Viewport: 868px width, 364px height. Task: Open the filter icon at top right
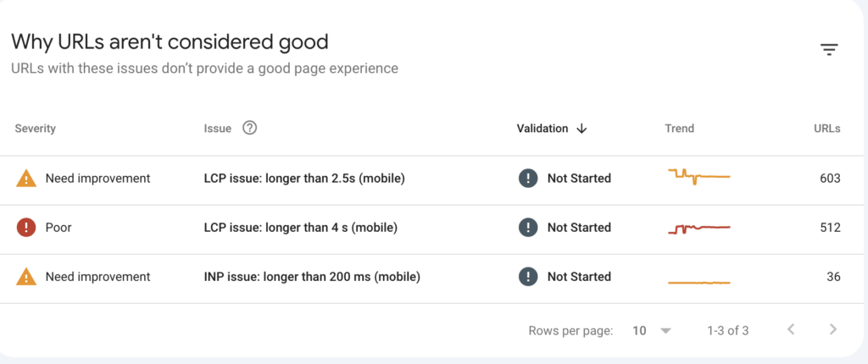[x=829, y=50]
